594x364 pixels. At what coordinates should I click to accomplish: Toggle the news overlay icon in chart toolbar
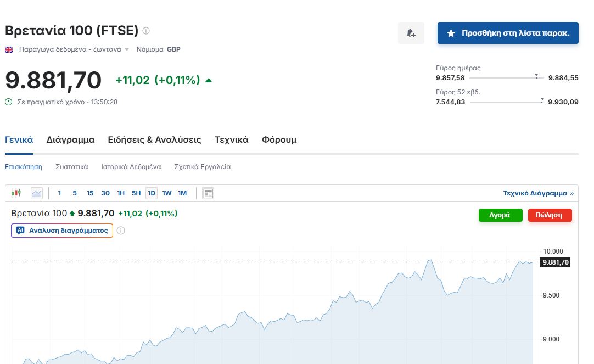click(x=208, y=193)
